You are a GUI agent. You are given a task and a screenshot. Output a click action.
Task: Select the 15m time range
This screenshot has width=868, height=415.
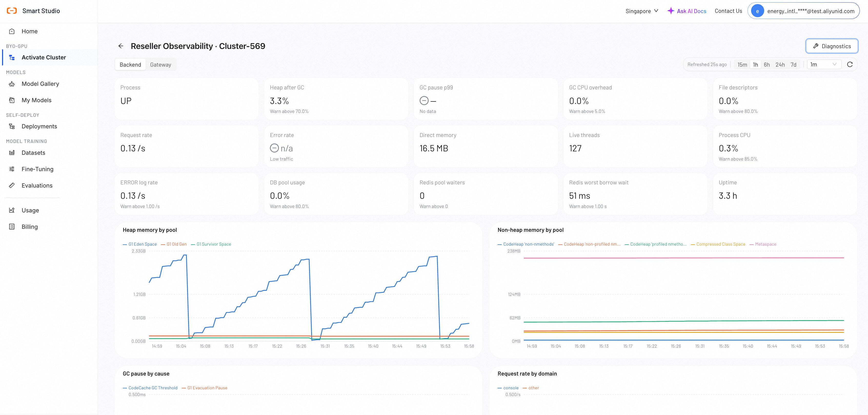point(742,65)
